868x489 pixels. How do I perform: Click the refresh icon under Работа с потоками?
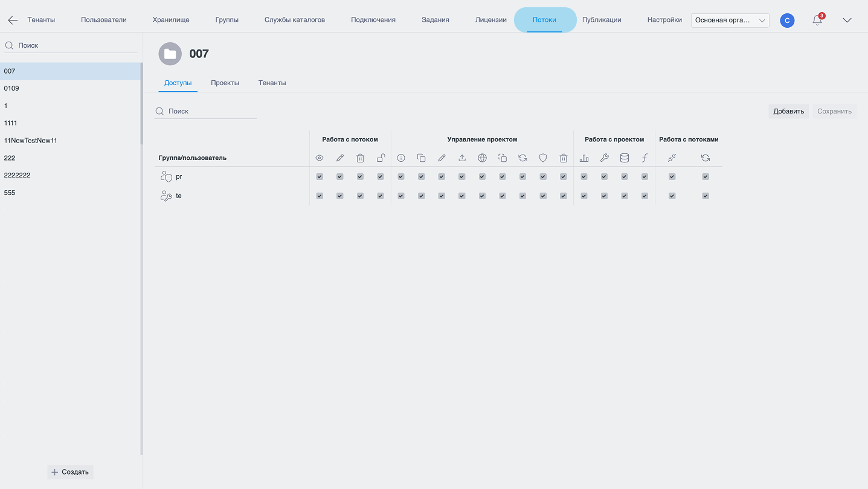click(706, 158)
